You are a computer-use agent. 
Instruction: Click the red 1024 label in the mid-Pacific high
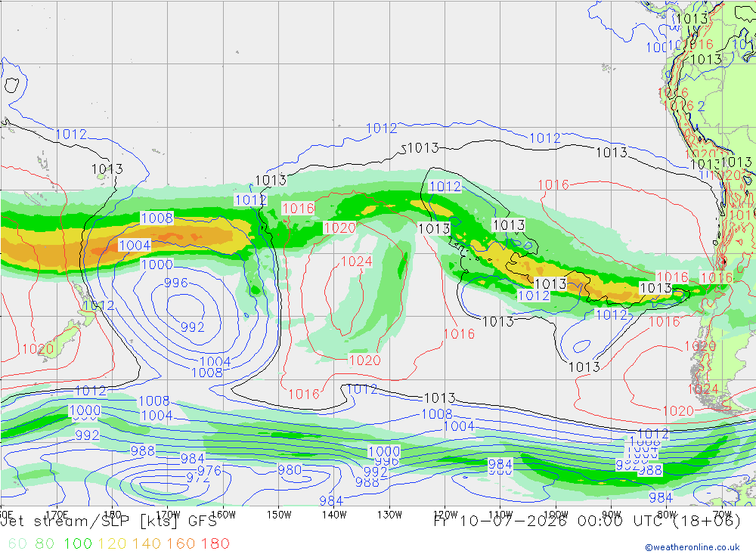click(x=356, y=262)
